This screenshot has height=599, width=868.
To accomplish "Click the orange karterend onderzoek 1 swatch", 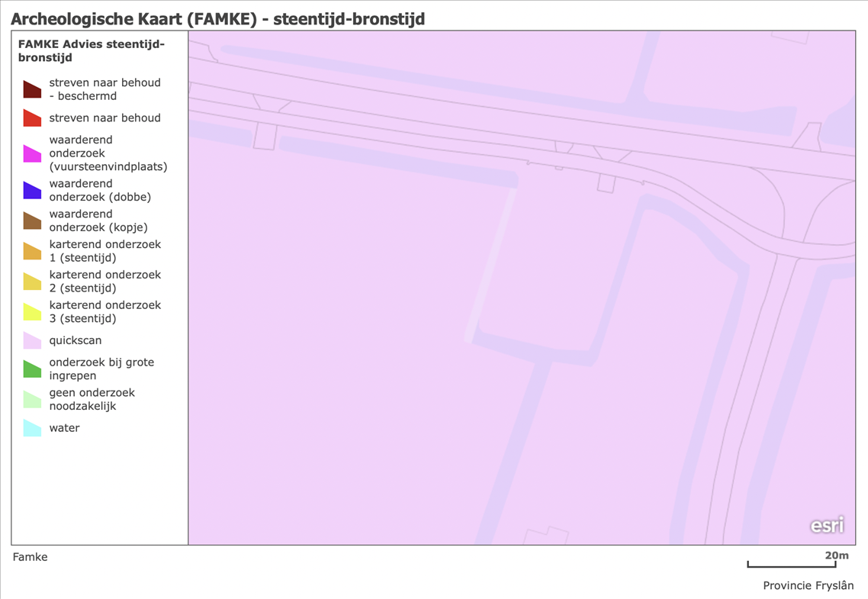I will (x=32, y=251).
